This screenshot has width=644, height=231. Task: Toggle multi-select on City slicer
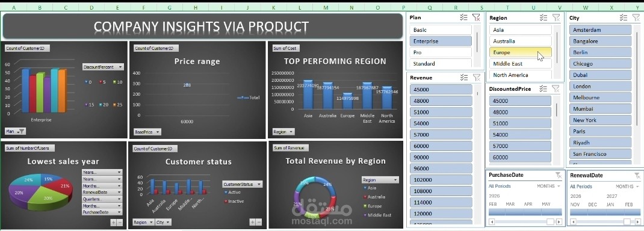[624, 17]
